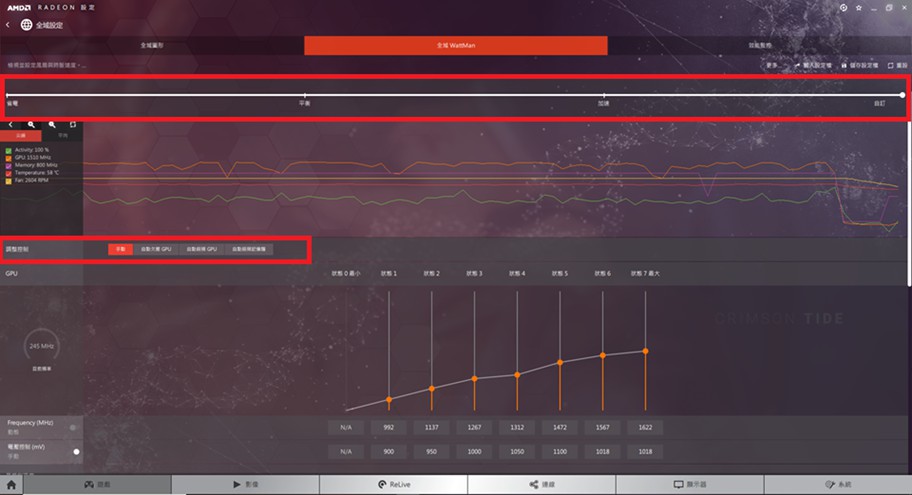Open the Connect tab with share icon
The image size is (912, 495).
(x=542, y=485)
